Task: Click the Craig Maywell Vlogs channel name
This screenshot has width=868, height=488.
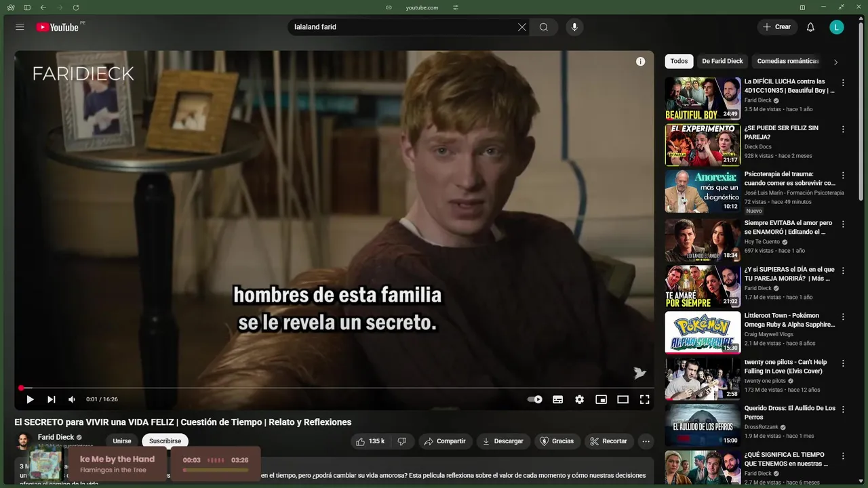Action: click(770, 334)
